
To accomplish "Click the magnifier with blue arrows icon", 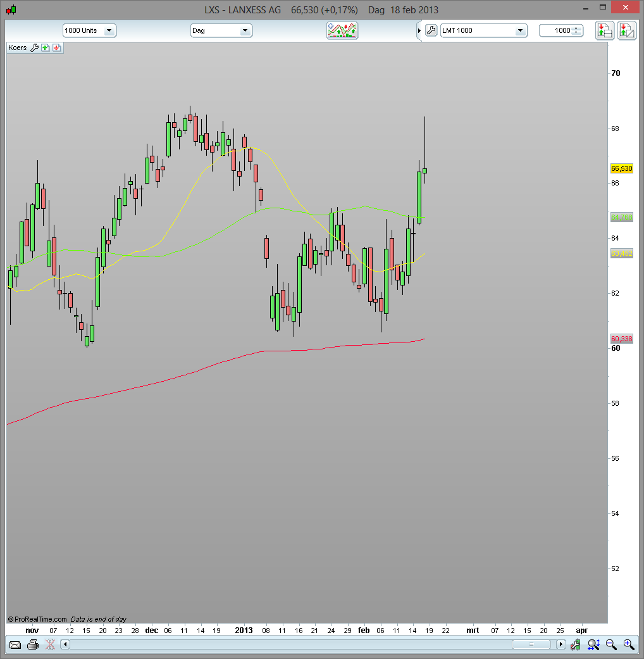I will click(x=593, y=644).
